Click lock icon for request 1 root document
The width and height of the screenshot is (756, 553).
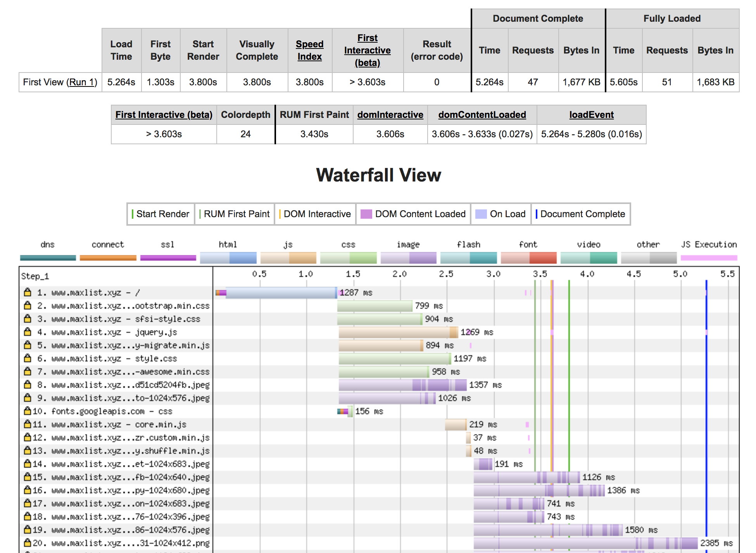point(28,292)
